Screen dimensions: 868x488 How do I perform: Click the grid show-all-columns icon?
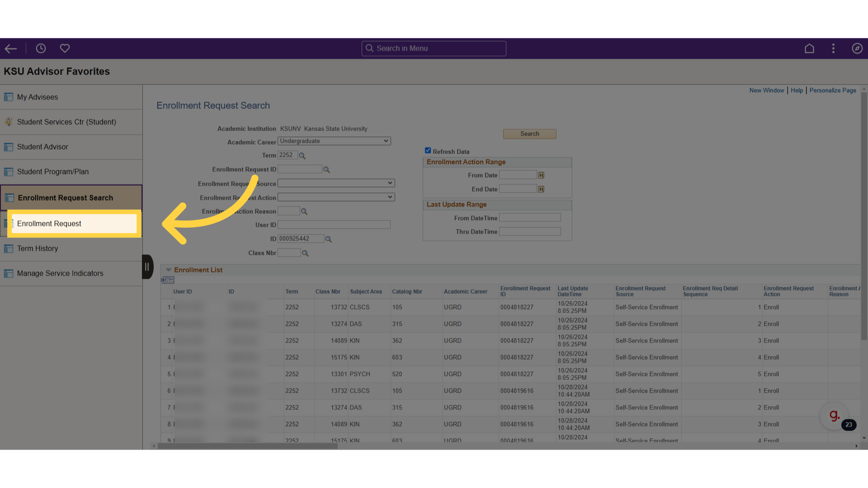pyautogui.click(x=168, y=280)
